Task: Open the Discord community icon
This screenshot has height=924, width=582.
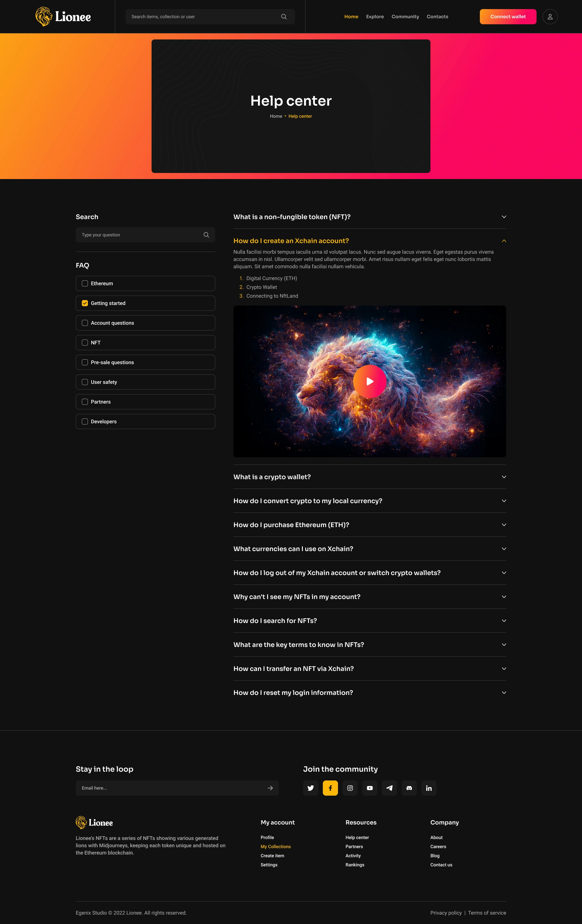Action: pos(409,788)
